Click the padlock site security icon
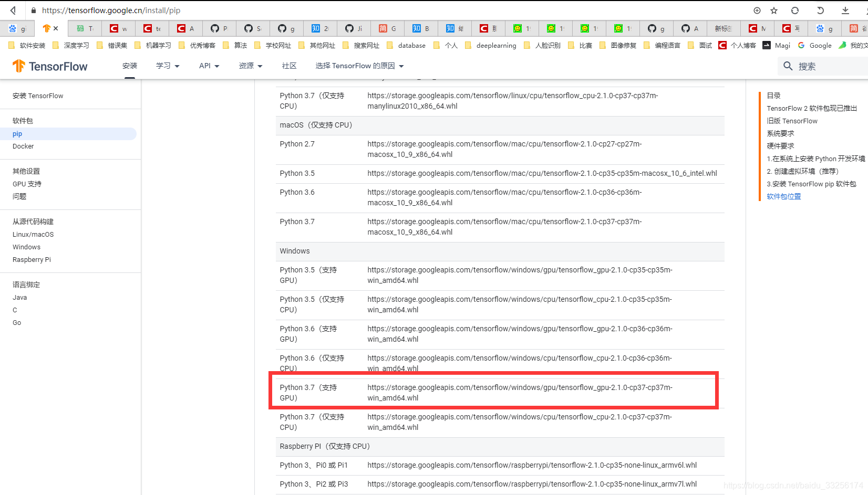Viewport: 868px width, 495px height. point(34,10)
